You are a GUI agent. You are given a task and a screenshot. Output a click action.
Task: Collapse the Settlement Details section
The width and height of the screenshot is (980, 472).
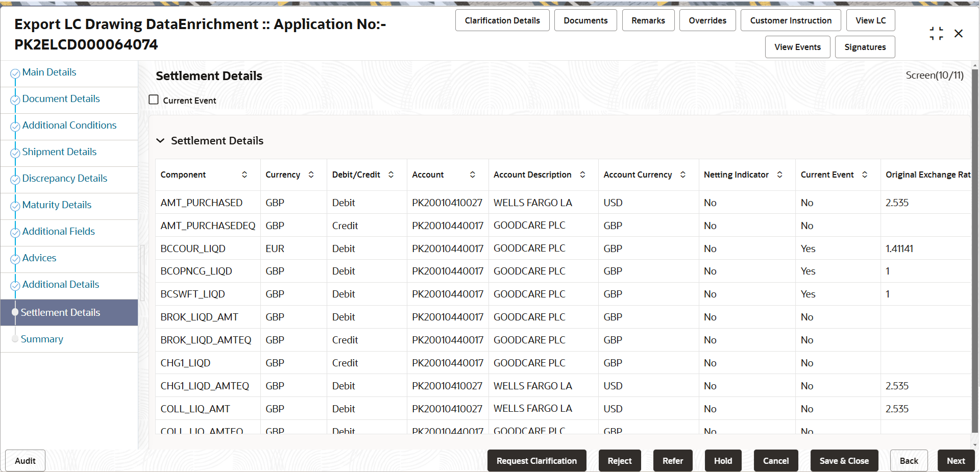160,140
